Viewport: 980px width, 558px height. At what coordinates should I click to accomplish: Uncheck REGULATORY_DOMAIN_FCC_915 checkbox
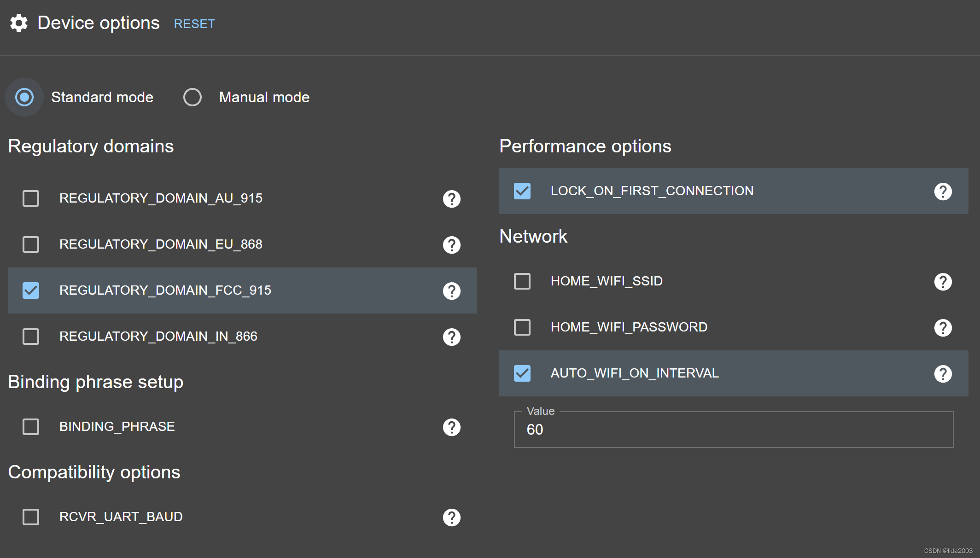tap(31, 291)
